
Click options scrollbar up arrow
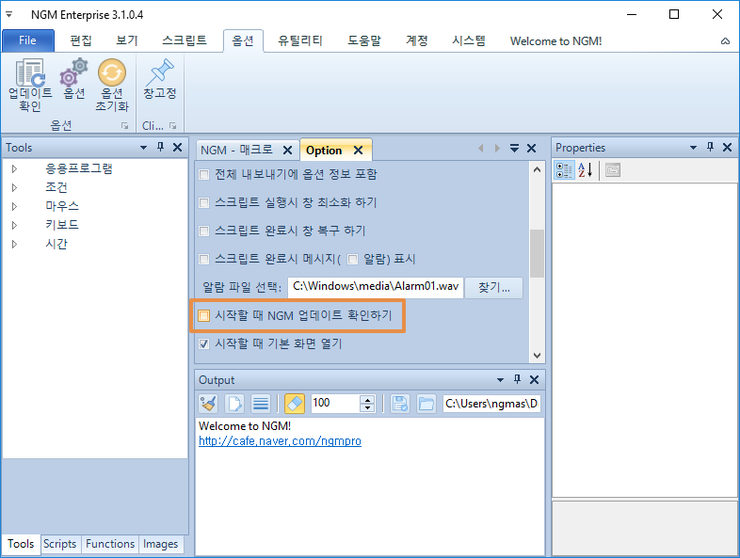click(537, 169)
